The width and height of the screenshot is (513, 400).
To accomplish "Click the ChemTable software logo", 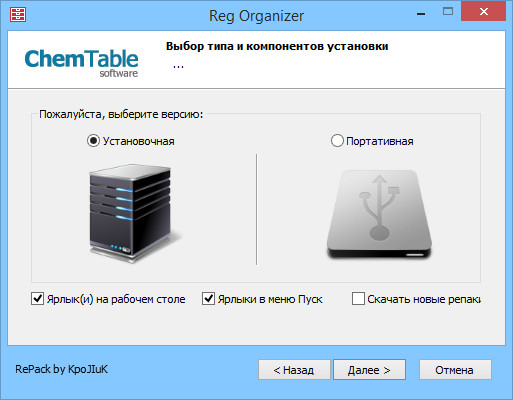I will pos(81,63).
